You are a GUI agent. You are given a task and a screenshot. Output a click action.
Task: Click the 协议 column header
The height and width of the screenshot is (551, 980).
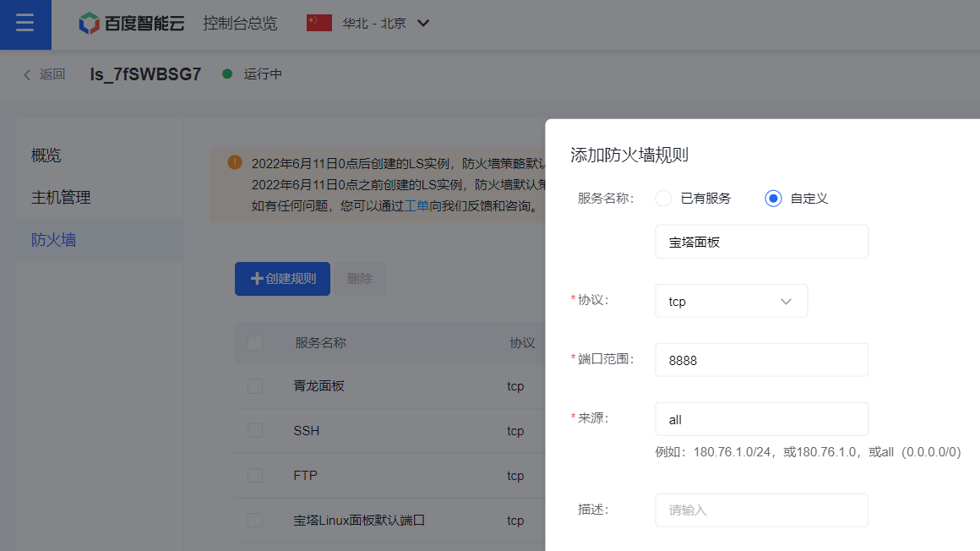click(x=522, y=343)
